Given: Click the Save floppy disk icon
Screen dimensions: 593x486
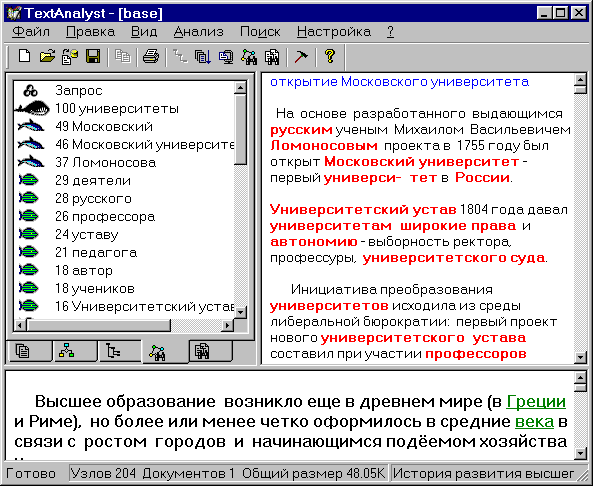Looking at the screenshot, I should 93,57.
